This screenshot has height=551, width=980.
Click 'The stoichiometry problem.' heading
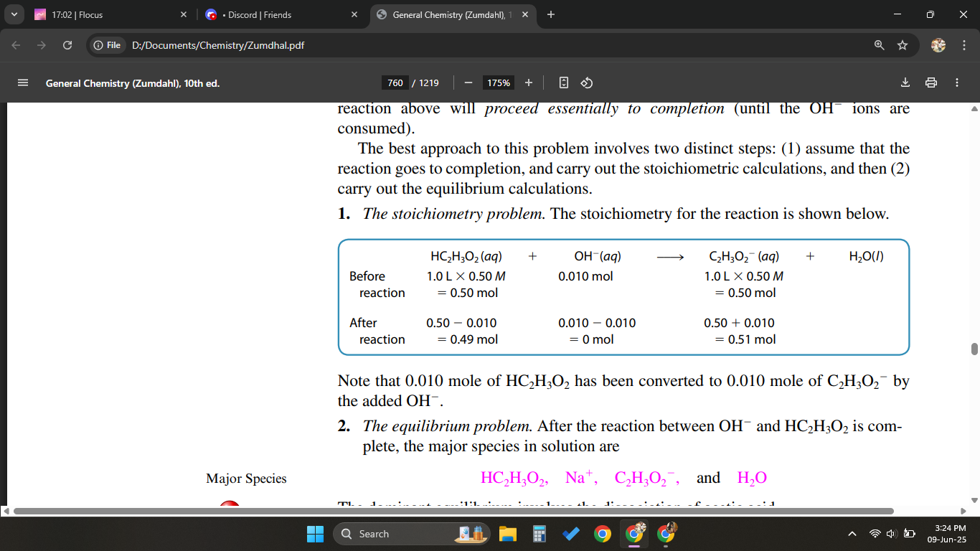coord(454,214)
